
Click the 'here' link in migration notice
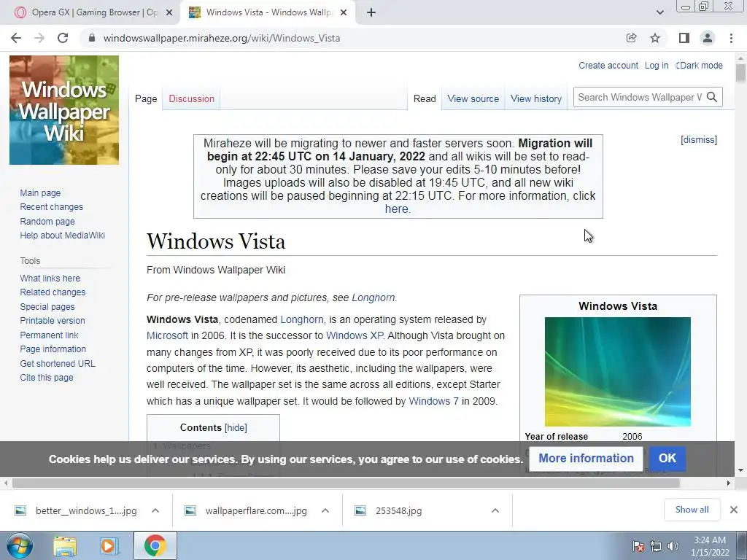396,209
